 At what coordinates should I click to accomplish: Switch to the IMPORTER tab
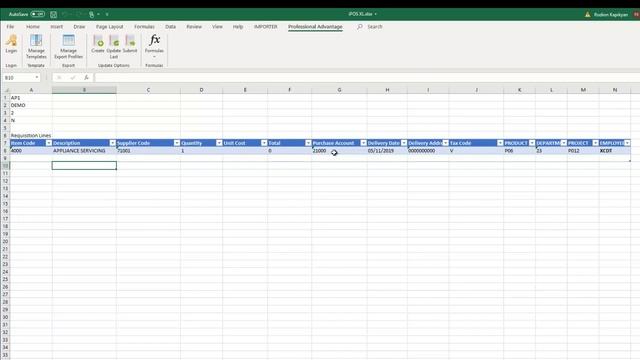point(266,27)
